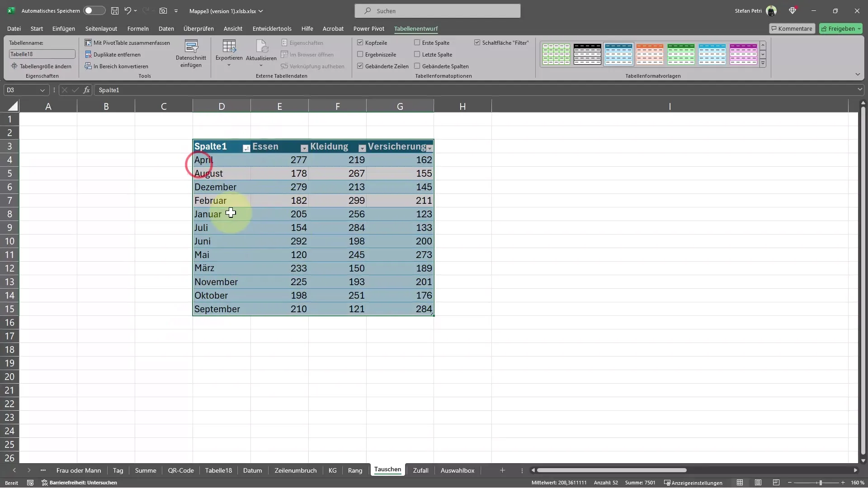Apply the green table style swatch
This screenshot has width=868, height=488.
tap(681, 54)
